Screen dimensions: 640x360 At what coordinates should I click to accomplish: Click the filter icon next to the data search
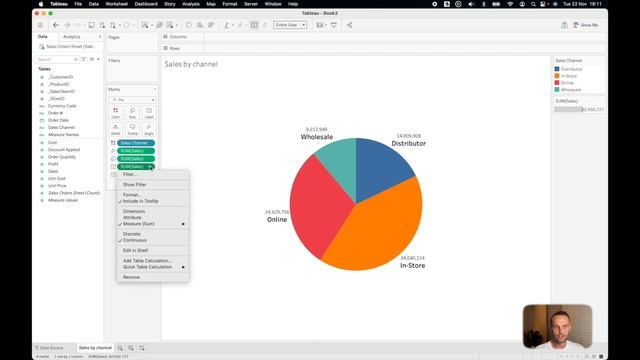coord(84,60)
